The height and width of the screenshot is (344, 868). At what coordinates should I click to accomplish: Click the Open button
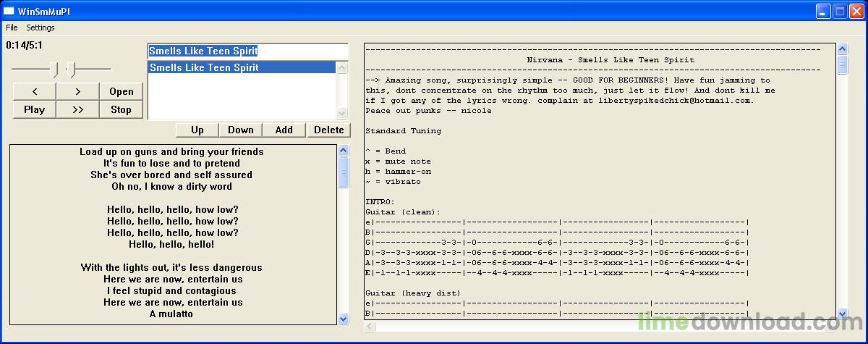tap(122, 91)
